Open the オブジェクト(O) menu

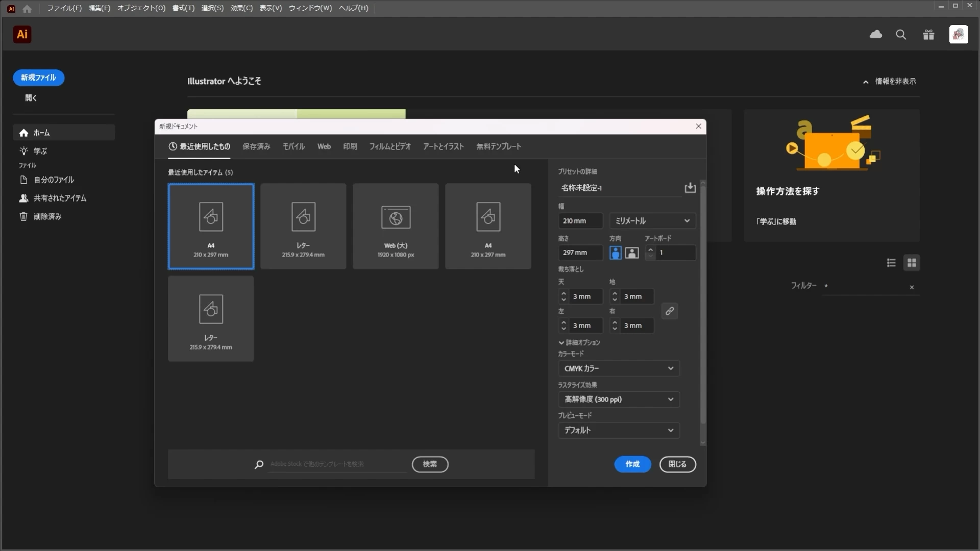click(141, 8)
